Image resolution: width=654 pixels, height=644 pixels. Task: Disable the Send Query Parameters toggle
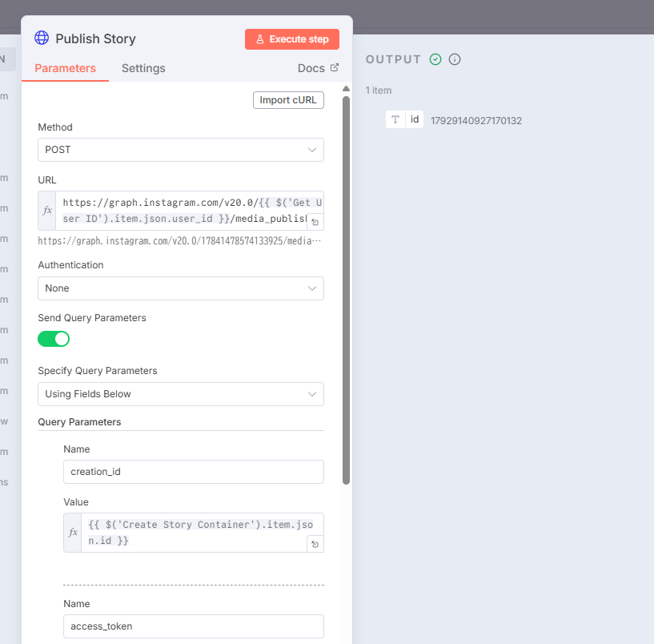point(54,339)
